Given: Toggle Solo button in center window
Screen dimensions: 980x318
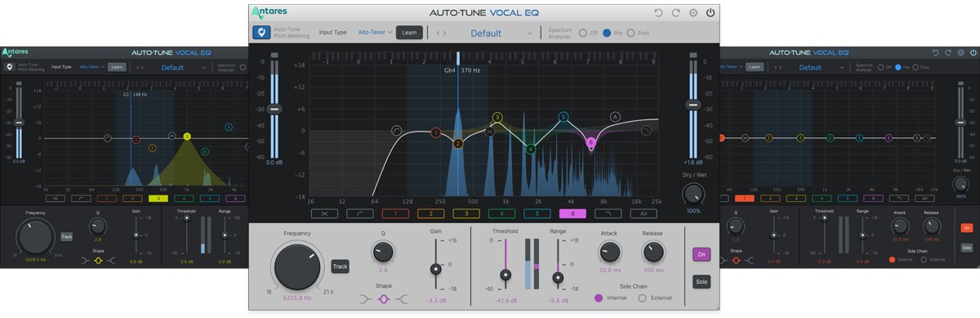Looking at the screenshot, I should [701, 282].
